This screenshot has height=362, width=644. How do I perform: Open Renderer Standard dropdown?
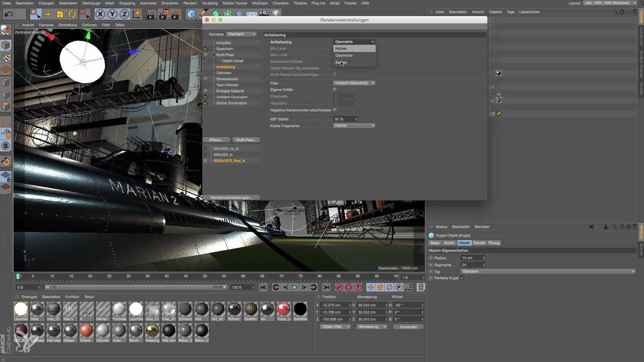[x=241, y=34]
